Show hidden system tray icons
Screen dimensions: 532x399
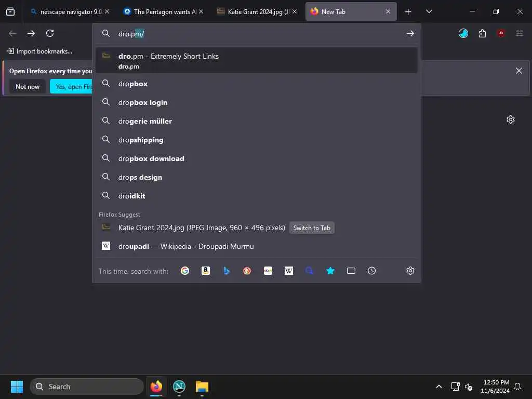[x=438, y=387]
